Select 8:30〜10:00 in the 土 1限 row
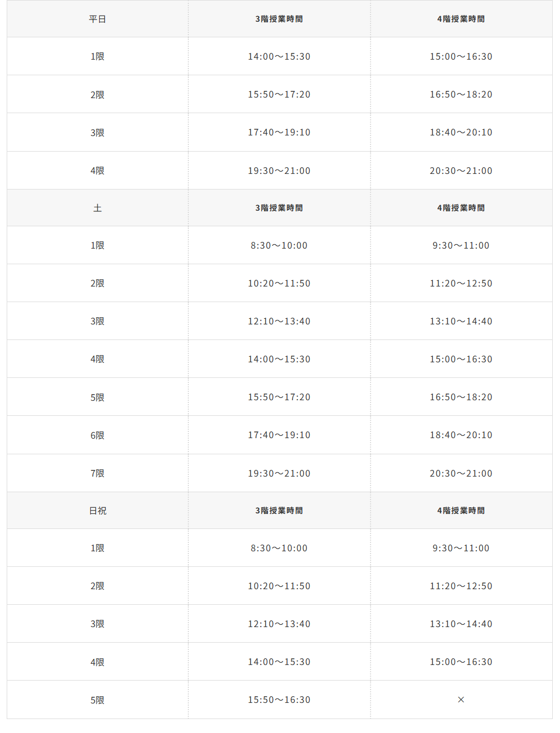This screenshot has height=733, width=560. tap(279, 245)
